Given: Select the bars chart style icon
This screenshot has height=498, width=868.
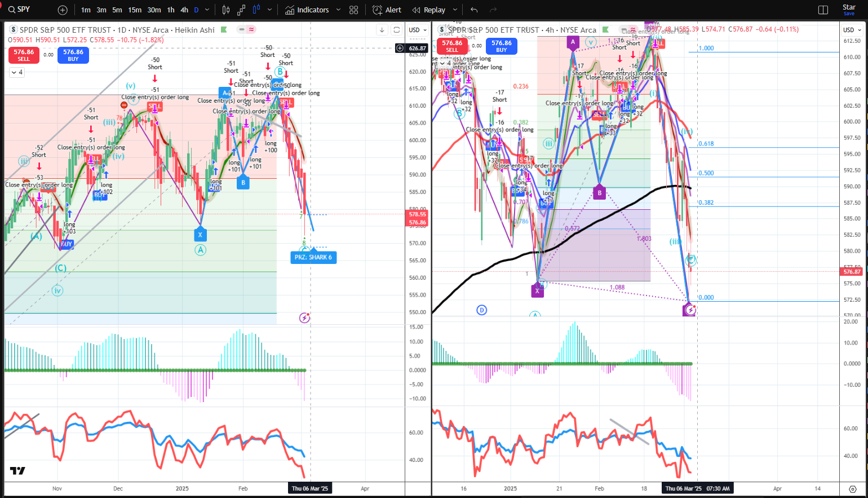Looking at the screenshot, I should coord(226,10).
